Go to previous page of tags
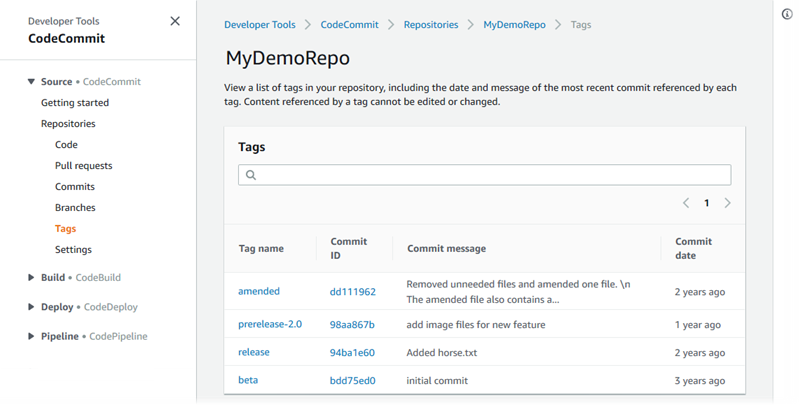This screenshot has height=405, width=800. pyautogui.click(x=686, y=203)
